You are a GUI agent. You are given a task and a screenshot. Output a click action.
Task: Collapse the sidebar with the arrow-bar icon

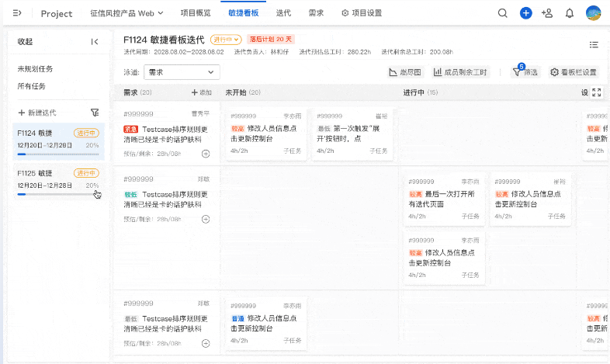pos(95,42)
